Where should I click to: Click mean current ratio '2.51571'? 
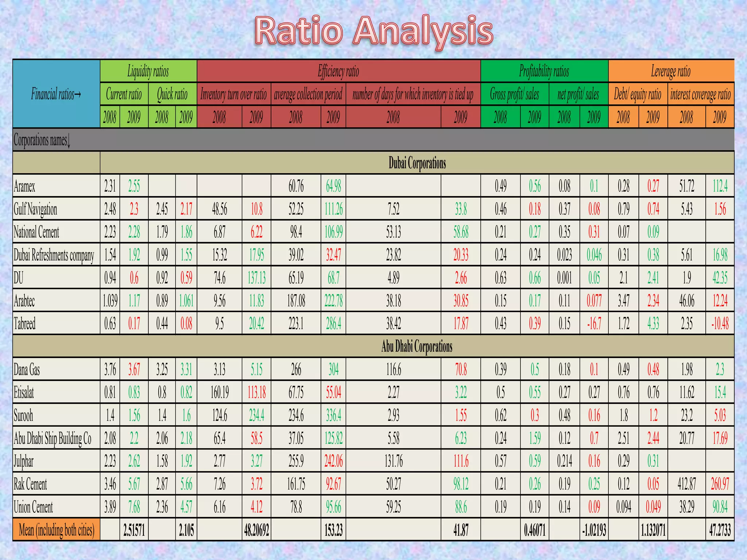tap(134, 530)
